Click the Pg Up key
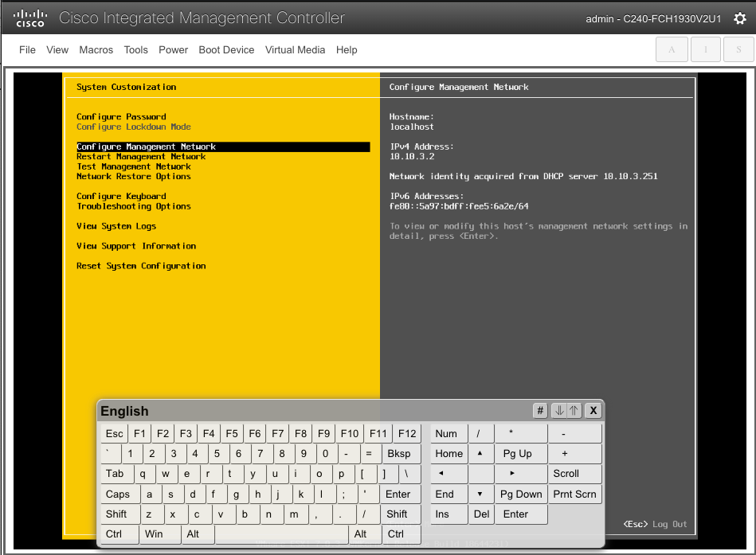 pyautogui.click(x=521, y=453)
